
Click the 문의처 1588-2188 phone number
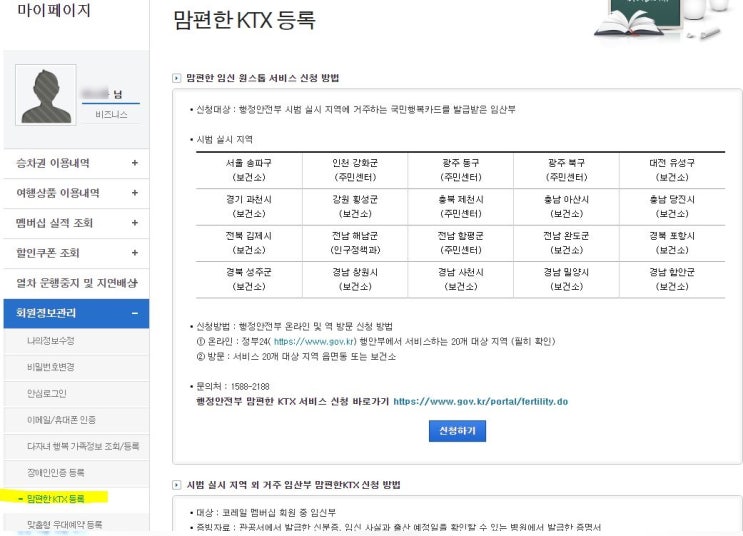[x=250, y=386]
